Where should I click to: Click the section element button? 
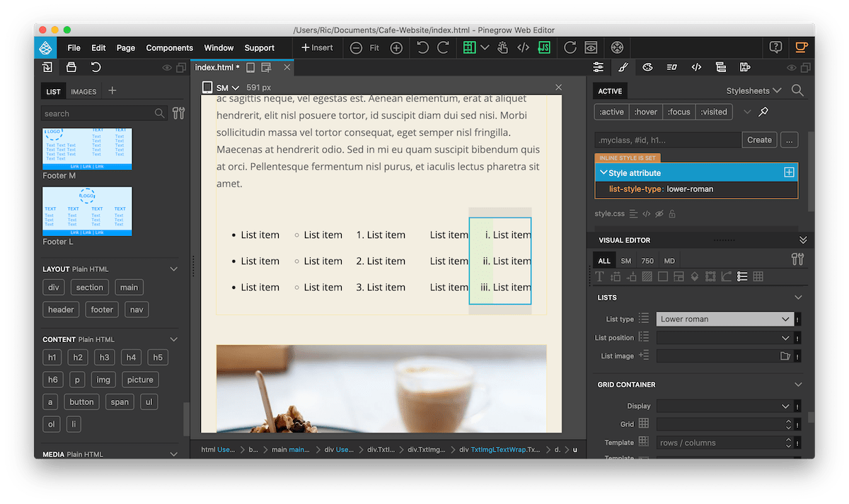[x=90, y=287]
